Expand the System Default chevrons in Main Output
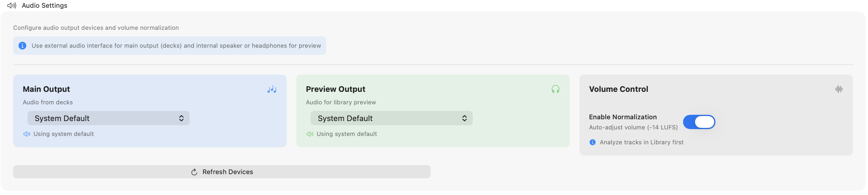Viewport: 868px width, 195px height. (181, 118)
